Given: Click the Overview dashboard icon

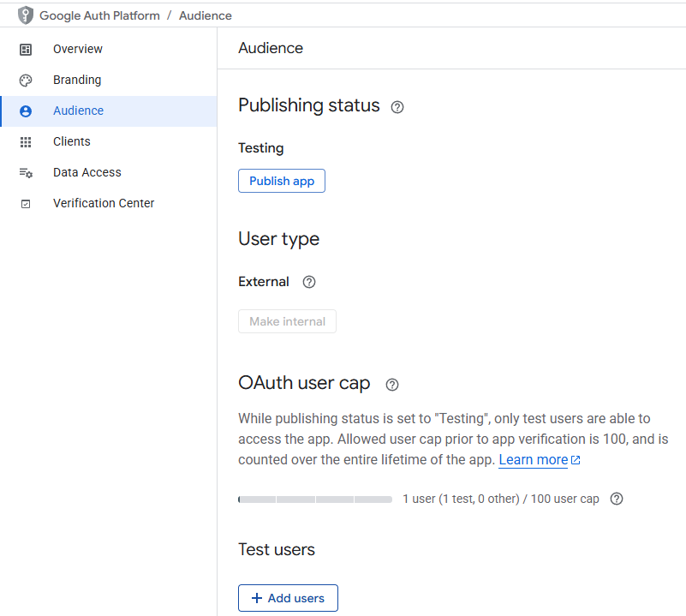Looking at the screenshot, I should click(26, 50).
